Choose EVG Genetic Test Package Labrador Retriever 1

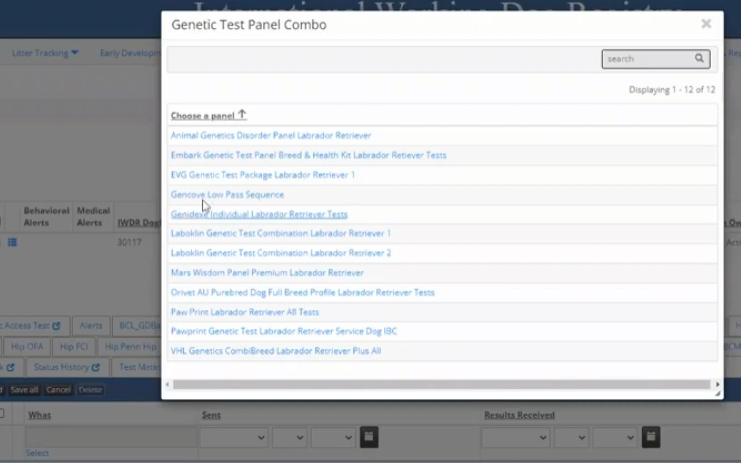[263, 175]
